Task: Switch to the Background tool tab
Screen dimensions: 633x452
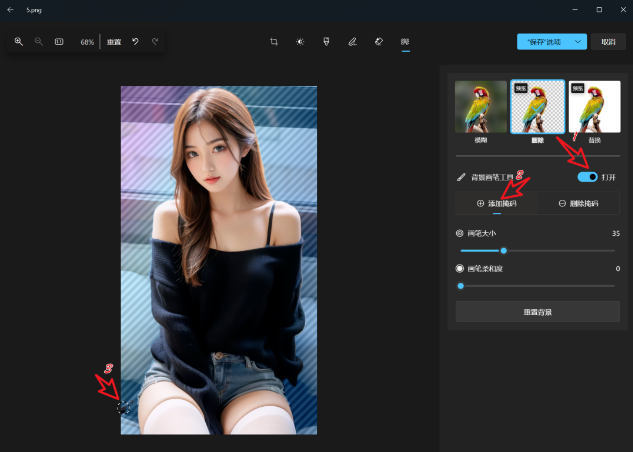Action: (405, 42)
